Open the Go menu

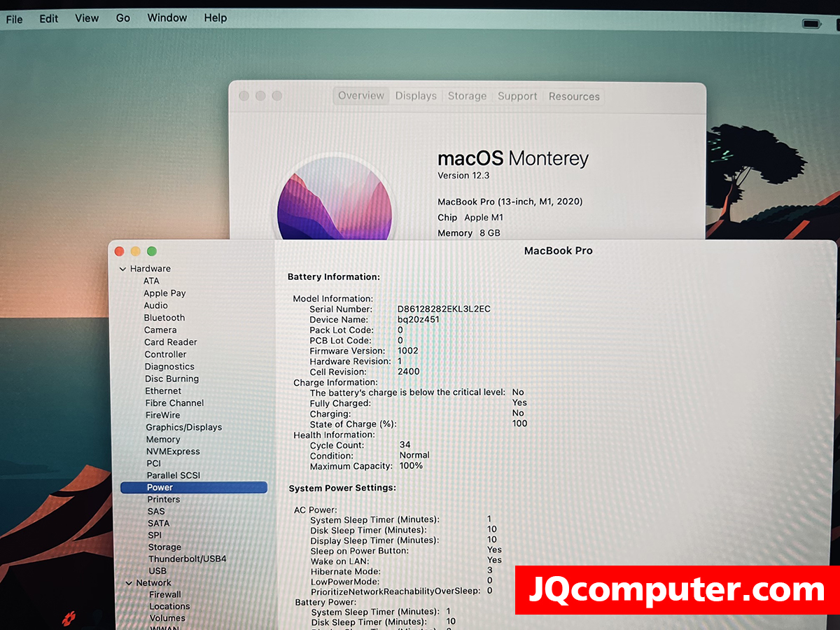pyautogui.click(x=123, y=18)
